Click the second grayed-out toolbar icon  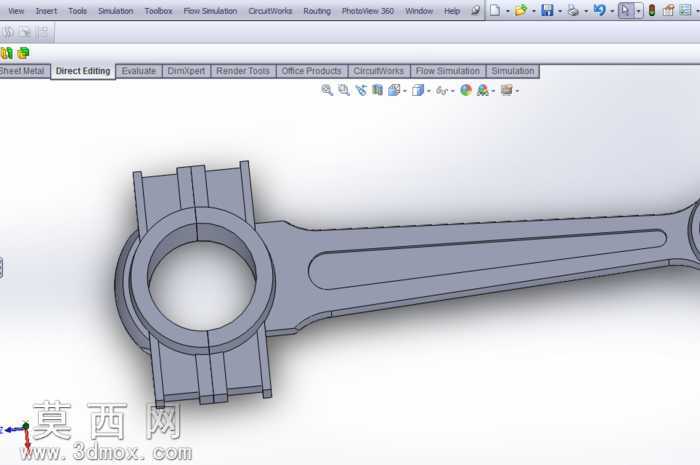click(x=25, y=32)
